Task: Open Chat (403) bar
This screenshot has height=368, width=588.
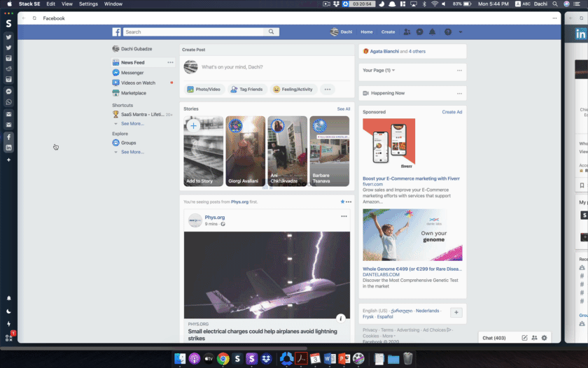Action: click(494, 338)
